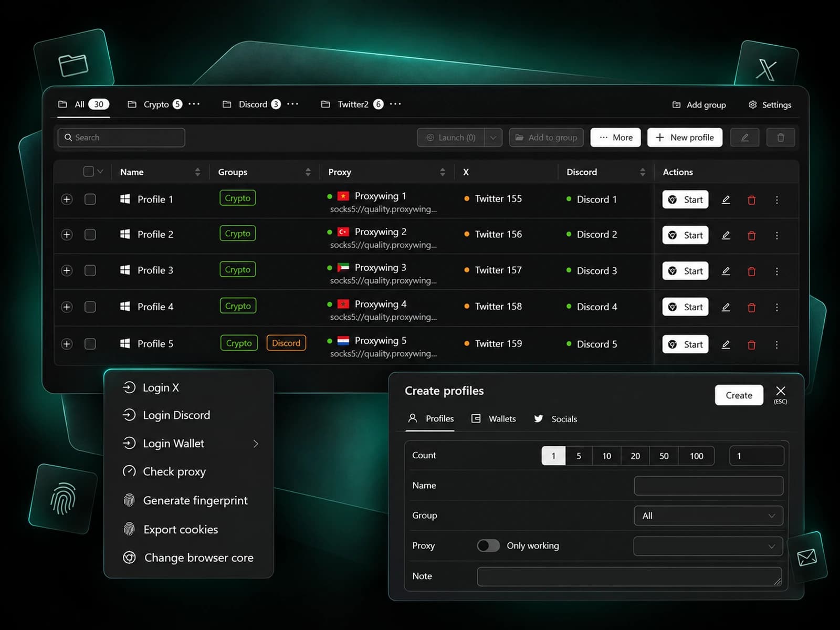840x630 pixels.
Task: Click the Add group folder icon
Action: coord(677,104)
